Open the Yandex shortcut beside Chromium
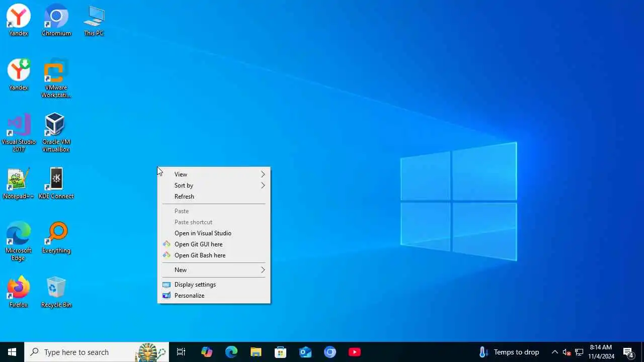Image resolution: width=644 pixels, height=362 pixels. click(x=19, y=20)
